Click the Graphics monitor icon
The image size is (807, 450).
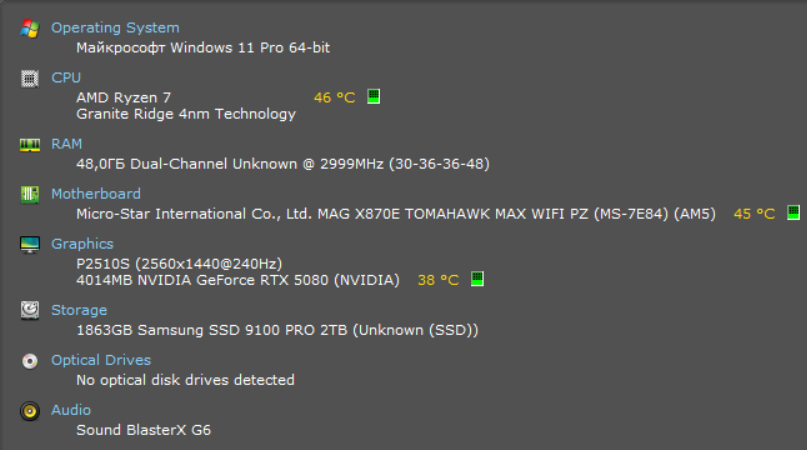30,244
